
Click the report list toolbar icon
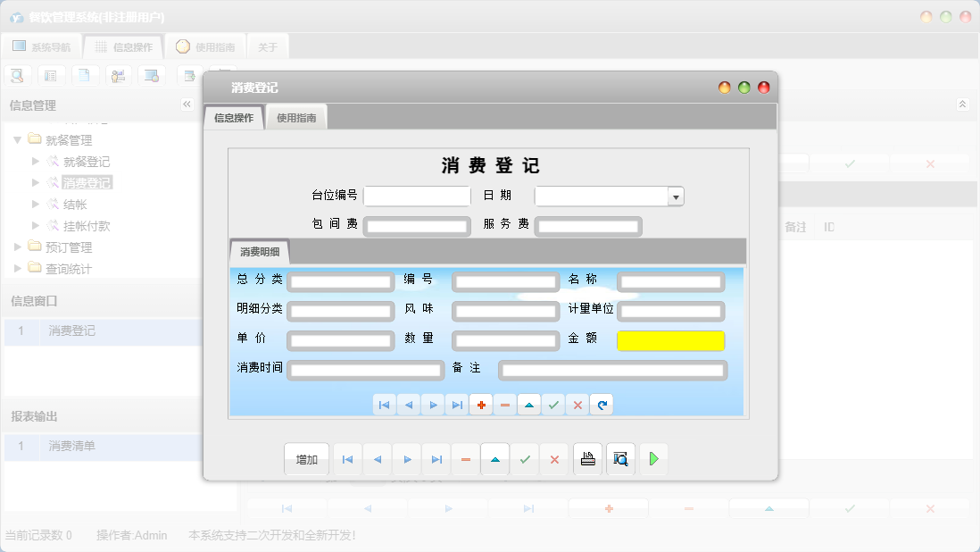click(x=51, y=75)
